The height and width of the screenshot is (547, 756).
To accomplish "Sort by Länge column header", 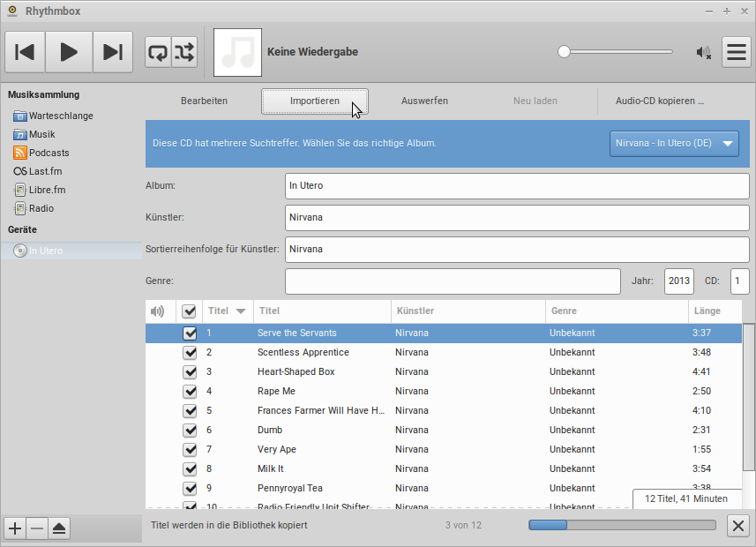I will [x=715, y=311].
